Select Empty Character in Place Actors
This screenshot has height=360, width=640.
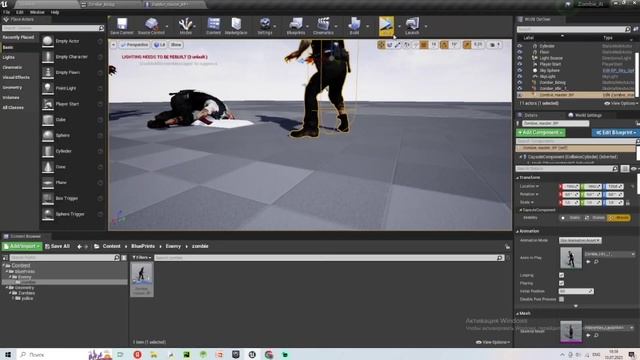pyautogui.click(x=73, y=57)
